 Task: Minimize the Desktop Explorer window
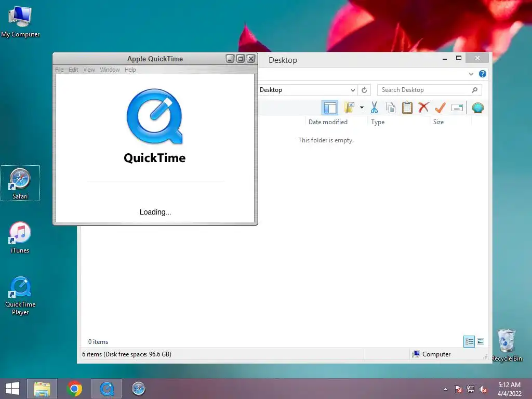pos(445,58)
